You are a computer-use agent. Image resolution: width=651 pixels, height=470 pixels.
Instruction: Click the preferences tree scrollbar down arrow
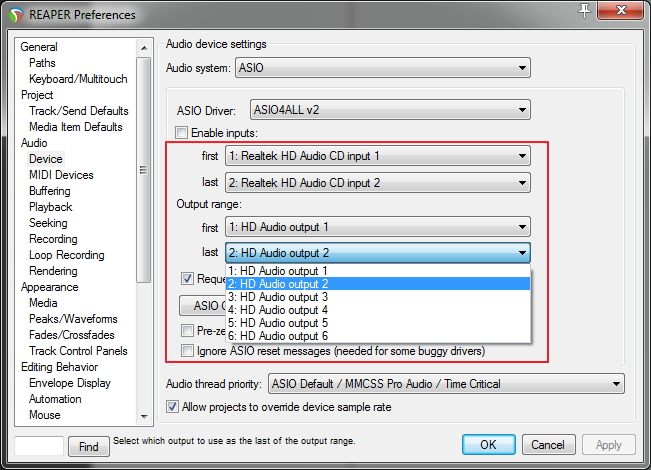coord(144,417)
